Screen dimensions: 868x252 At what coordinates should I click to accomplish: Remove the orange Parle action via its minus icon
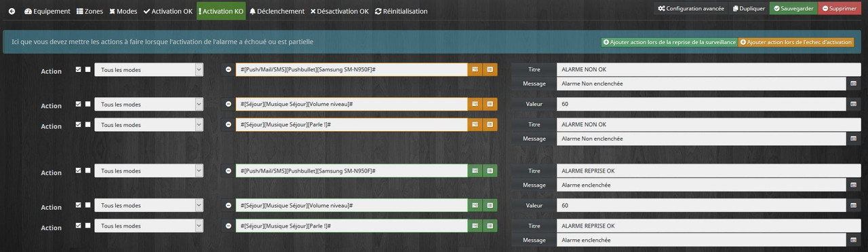[x=228, y=124]
